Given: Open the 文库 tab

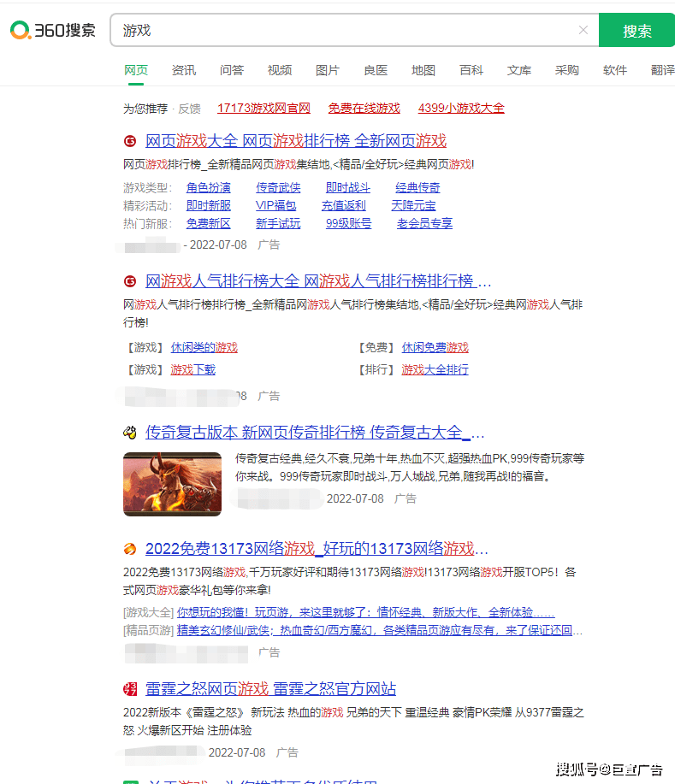Looking at the screenshot, I should coord(519,70).
